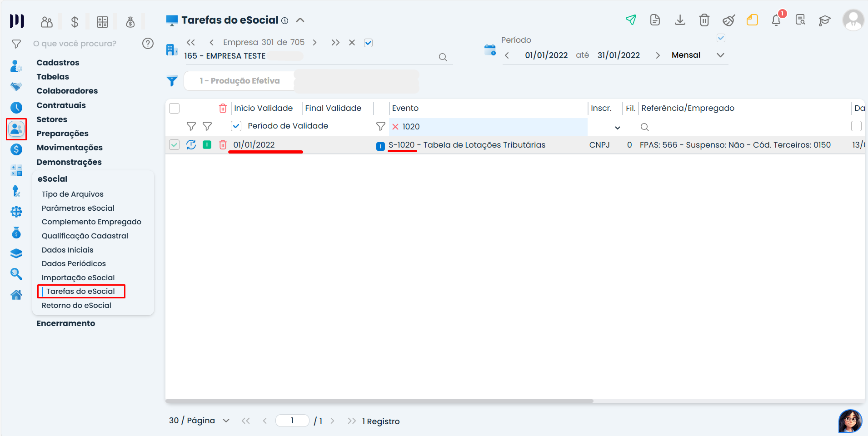Screen dimensions: 868x436
Task: Click the refresh icon in the S-1020 row
Action: [191, 144]
